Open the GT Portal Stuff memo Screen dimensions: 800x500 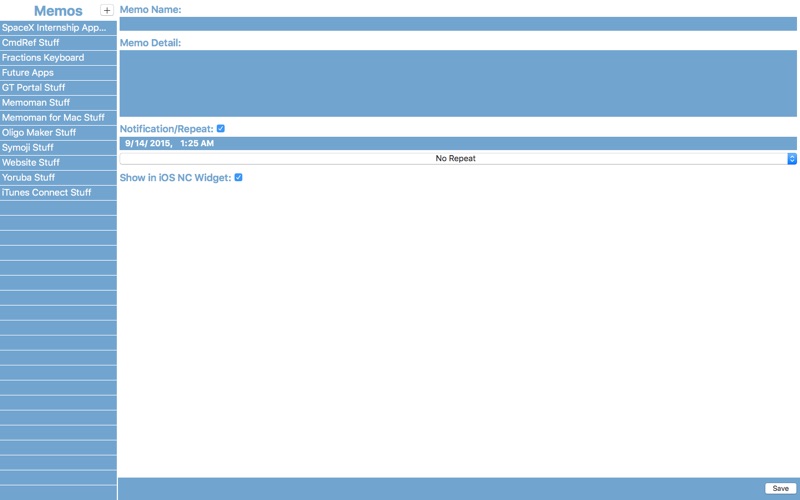coord(58,88)
